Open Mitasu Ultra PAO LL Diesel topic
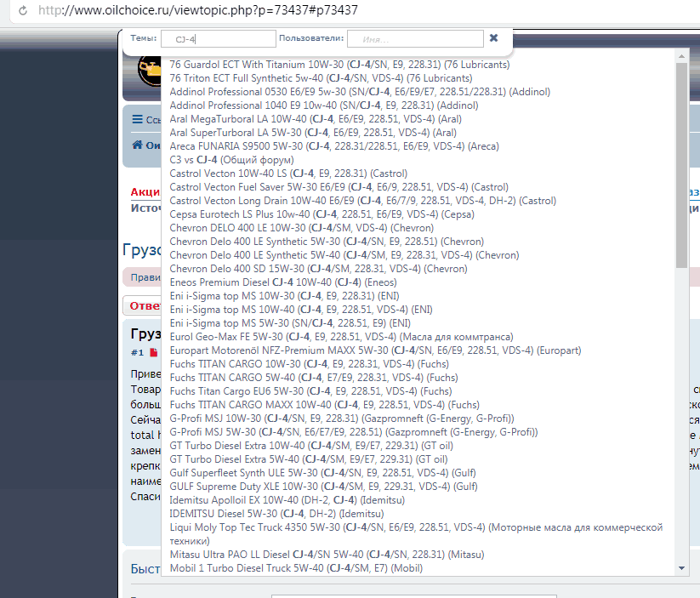The image size is (700, 598). (x=327, y=555)
